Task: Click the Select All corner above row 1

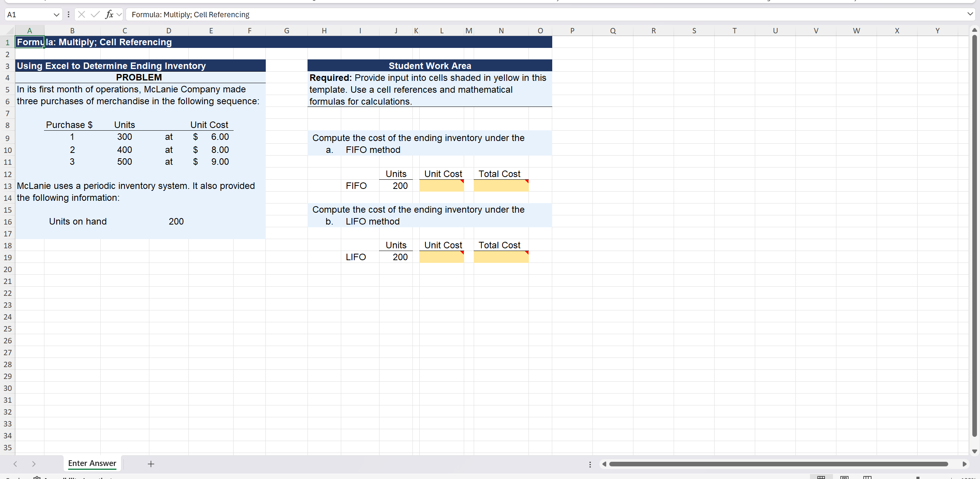Action: pyautogui.click(x=7, y=31)
